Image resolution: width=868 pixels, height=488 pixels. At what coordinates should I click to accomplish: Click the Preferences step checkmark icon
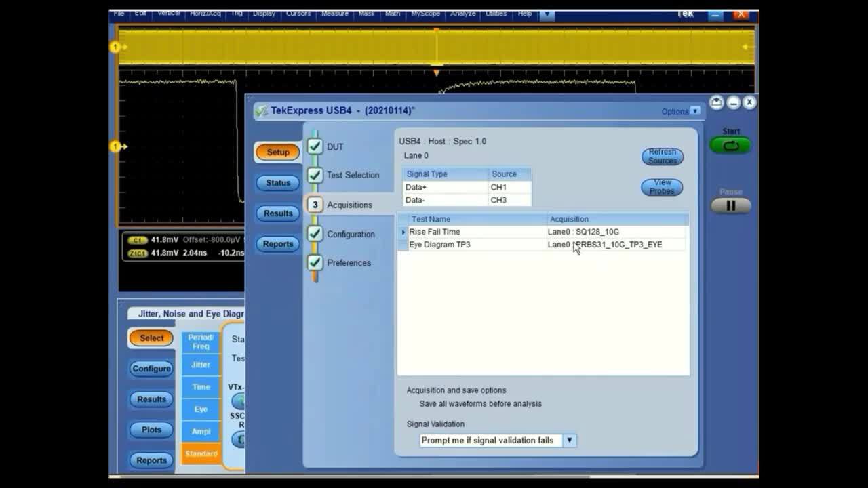pos(315,262)
